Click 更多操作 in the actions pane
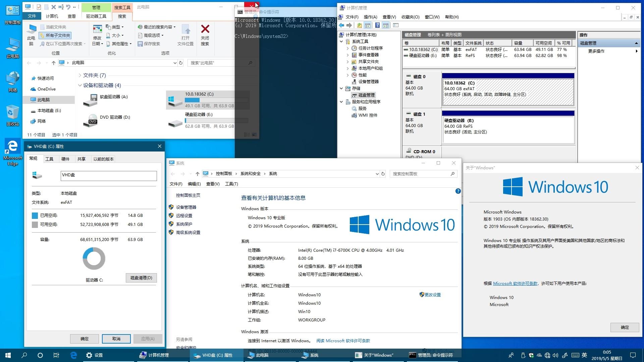Viewport: 644px width, 362px height. coord(596,51)
